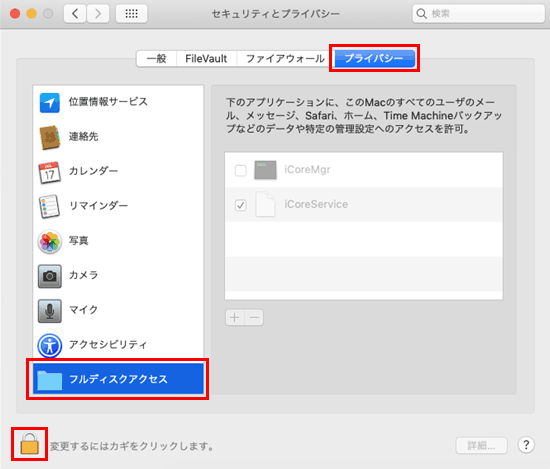Viewport: 550px width, 469px height.
Task: Open the help question mark button
Action: (x=526, y=445)
